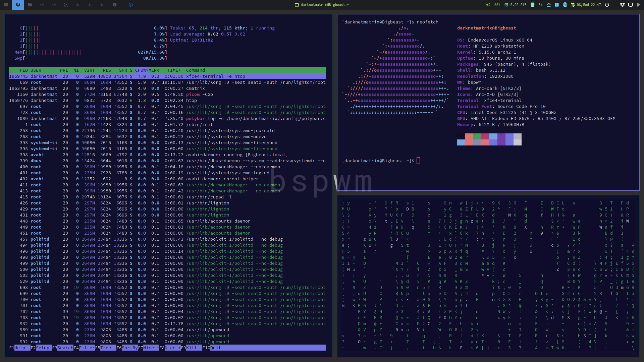This screenshot has width=644, height=362.
Task: Select the xfce4-terminal -e htop process row
Action: tap(167, 76)
